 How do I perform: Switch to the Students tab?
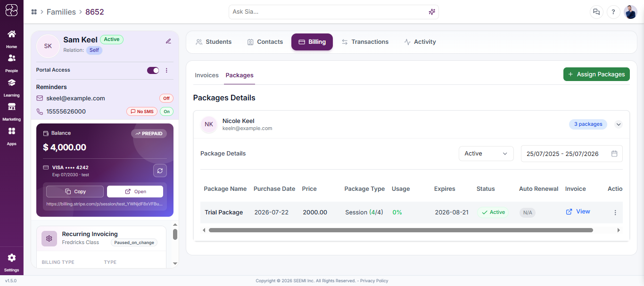(214, 42)
